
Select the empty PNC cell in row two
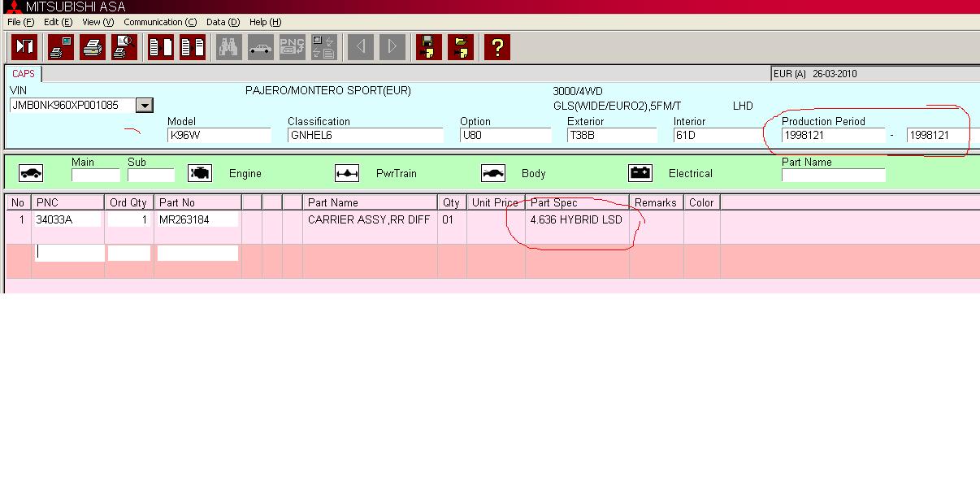click(70, 253)
